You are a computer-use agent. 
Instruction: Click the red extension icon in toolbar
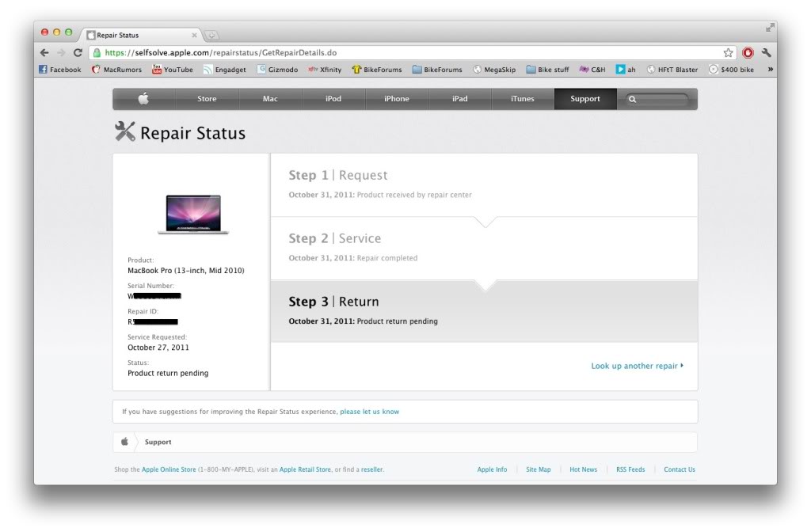748,53
